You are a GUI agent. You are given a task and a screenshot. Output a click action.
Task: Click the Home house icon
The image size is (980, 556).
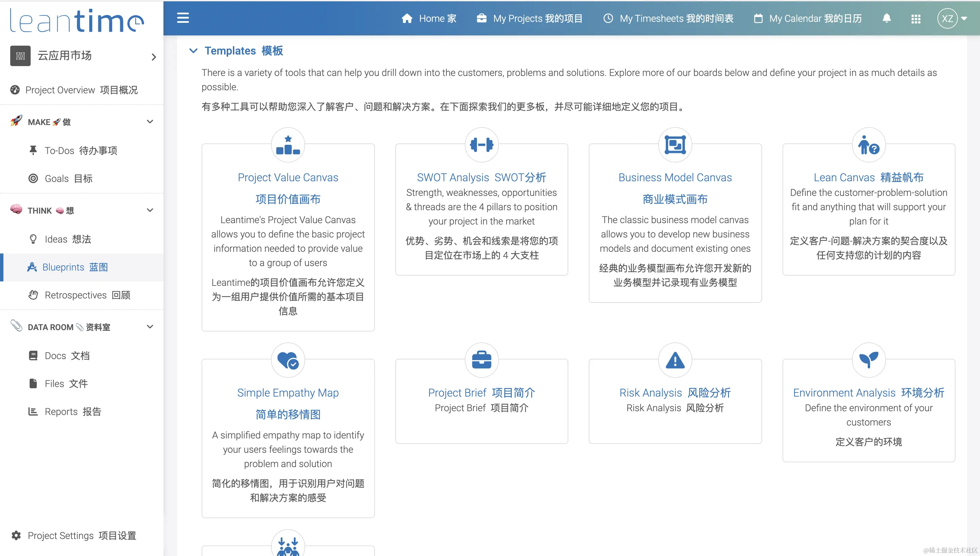pos(407,18)
